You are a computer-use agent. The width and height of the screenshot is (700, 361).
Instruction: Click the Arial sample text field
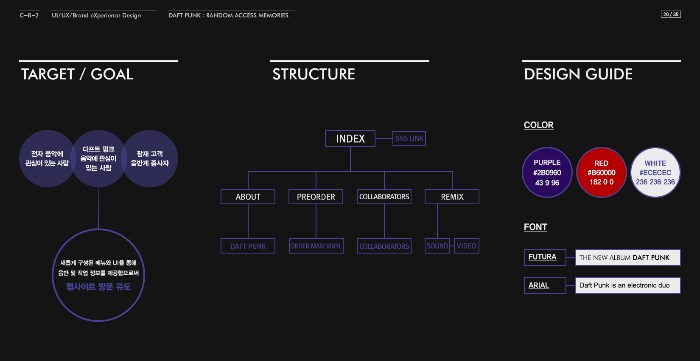(628, 286)
